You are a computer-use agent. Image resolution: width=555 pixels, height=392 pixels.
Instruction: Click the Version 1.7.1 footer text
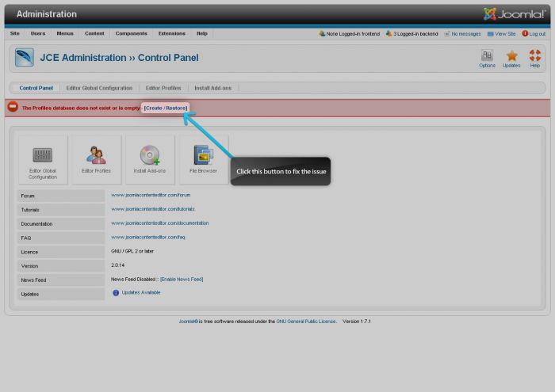pyautogui.click(x=357, y=322)
